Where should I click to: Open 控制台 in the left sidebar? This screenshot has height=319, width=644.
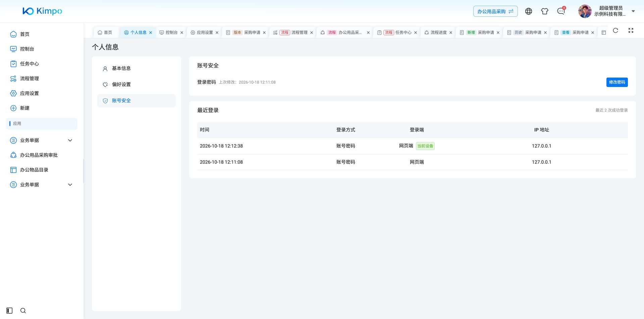click(x=42, y=49)
